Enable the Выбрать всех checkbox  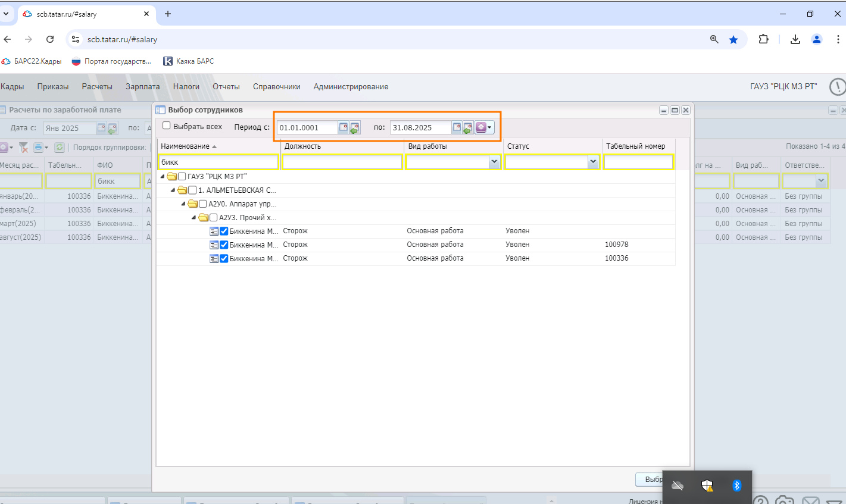(167, 126)
